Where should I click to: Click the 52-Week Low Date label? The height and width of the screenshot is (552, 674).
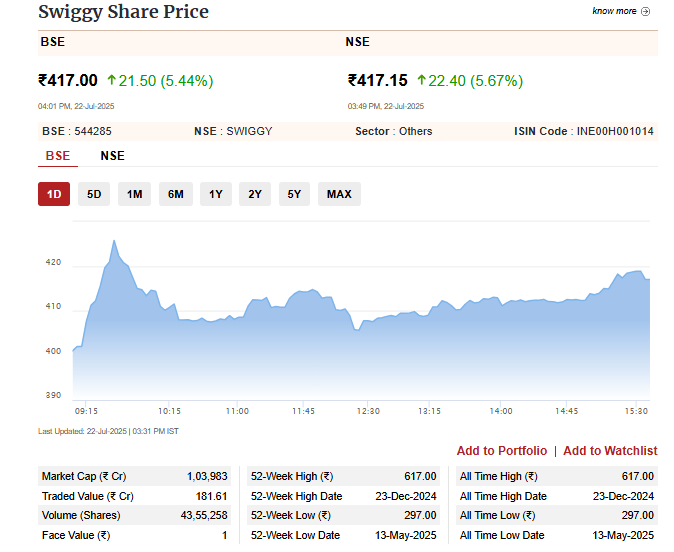pos(295,535)
